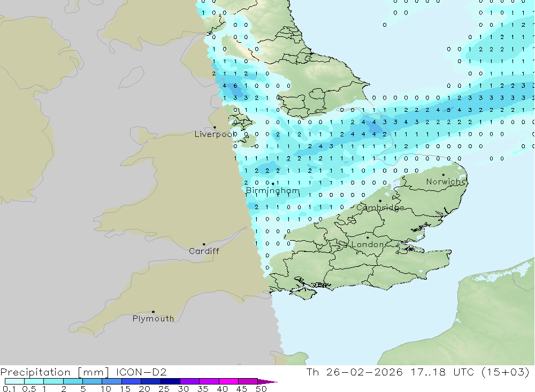Image resolution: width=535 pixels, height=392 pixels.
Task: Click the map dot marking Liverpool
Action: click(x=215, y=128)
